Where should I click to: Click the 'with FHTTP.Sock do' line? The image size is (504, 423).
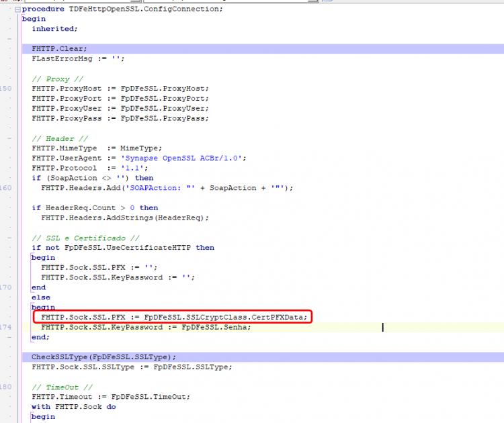click(74, 407)
